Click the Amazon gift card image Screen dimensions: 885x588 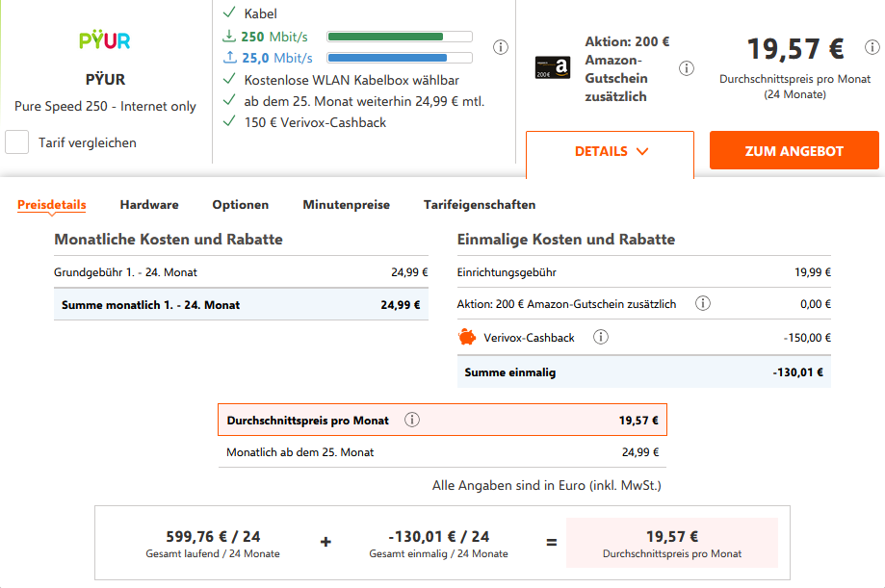click(553, 67)
